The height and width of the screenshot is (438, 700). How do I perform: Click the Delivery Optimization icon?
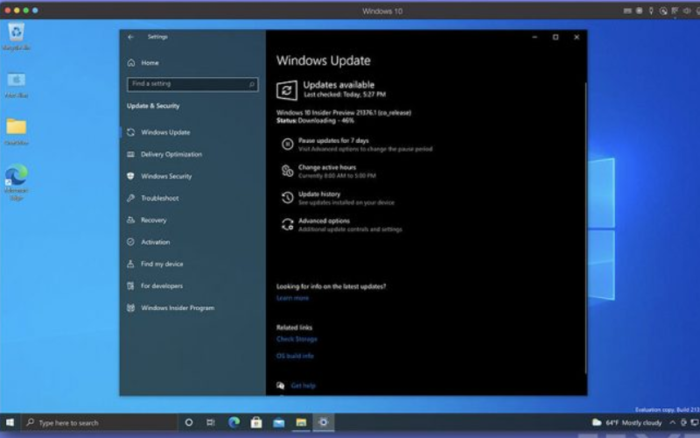[130, 154]
